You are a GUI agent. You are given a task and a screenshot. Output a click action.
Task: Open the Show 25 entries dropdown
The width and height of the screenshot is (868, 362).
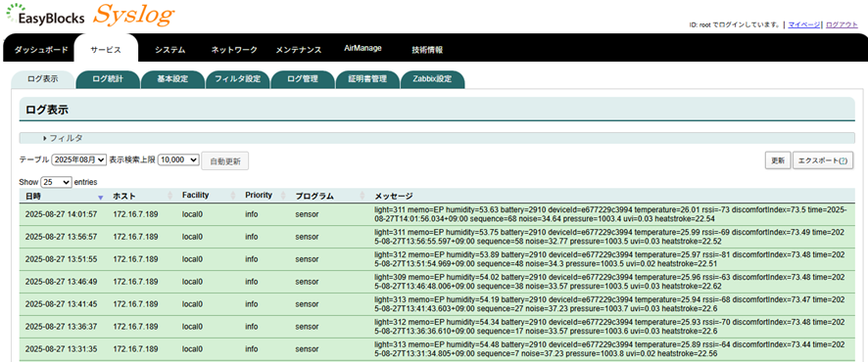click(56, 182)
